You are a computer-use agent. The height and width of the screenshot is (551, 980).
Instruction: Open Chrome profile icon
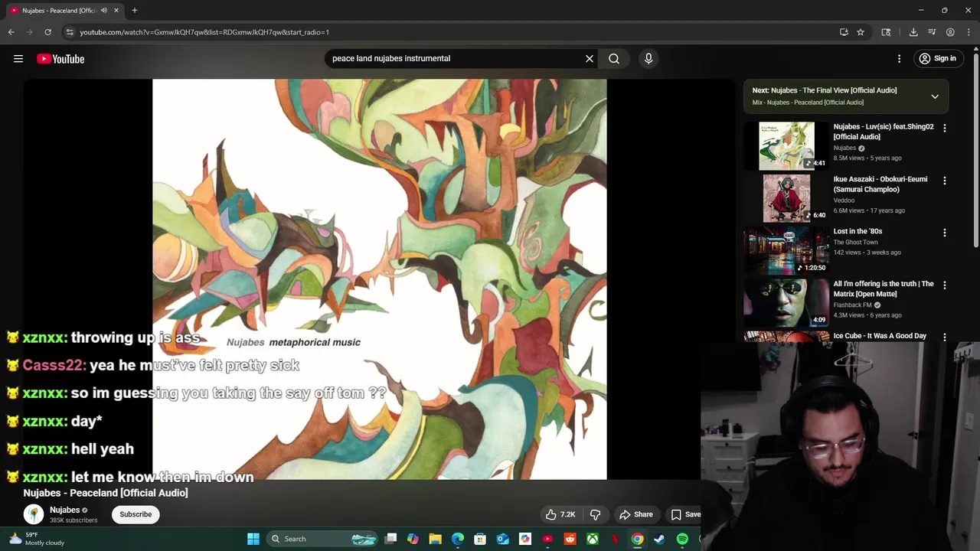(x=950, y=32)
